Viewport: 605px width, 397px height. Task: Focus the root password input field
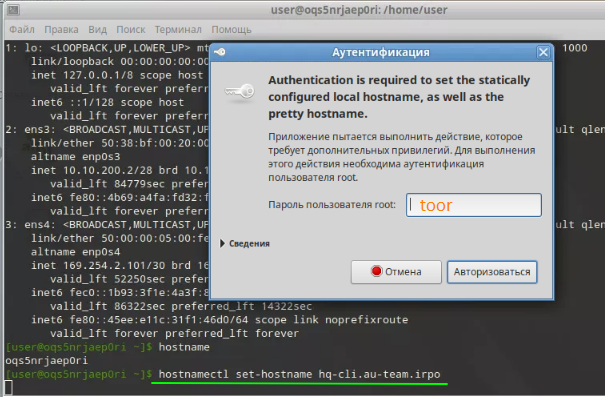click(x=474, y=205)
